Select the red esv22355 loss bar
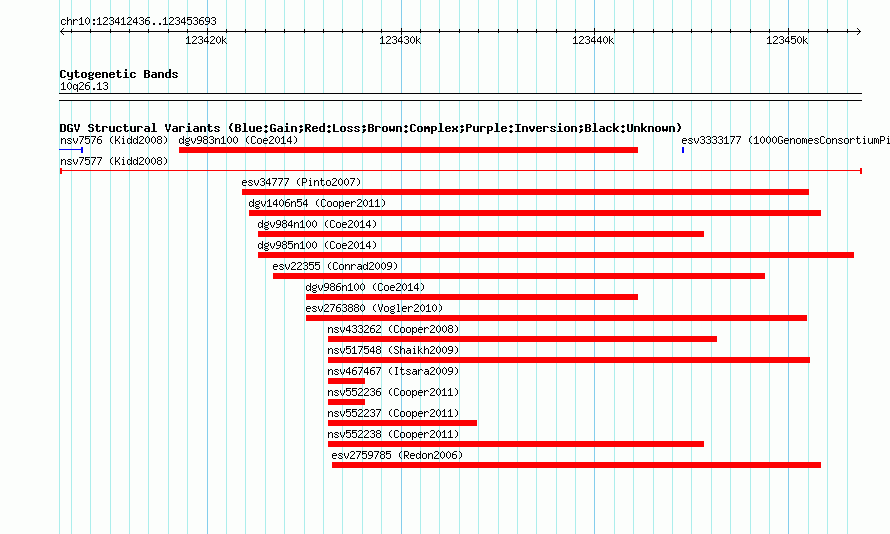 [x=519, y=276]
